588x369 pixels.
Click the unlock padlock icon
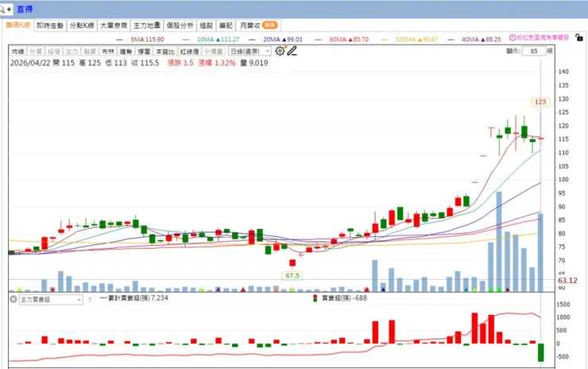point(579,37)
